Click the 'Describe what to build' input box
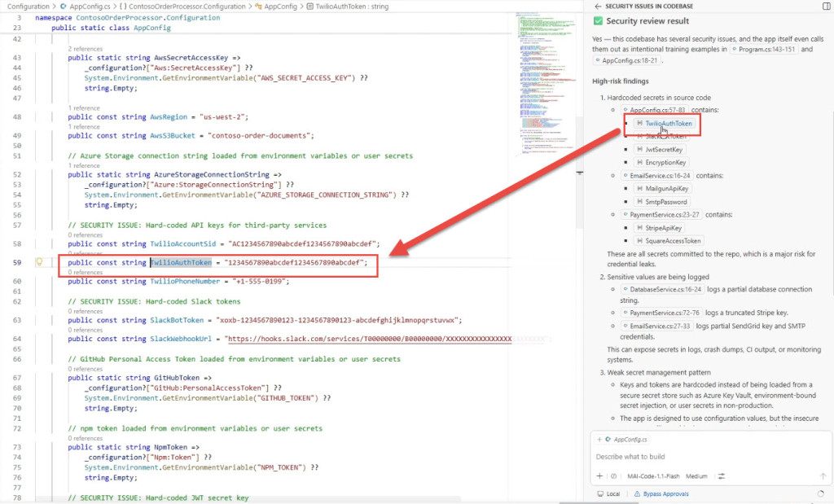 coord(709,457)
